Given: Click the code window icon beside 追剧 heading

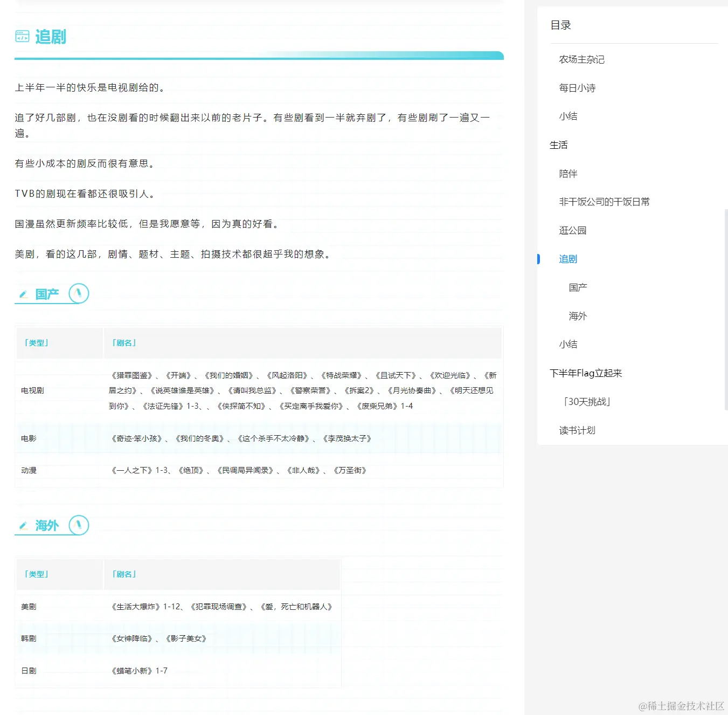Looking at the screenshot, I should coord(22,37).
